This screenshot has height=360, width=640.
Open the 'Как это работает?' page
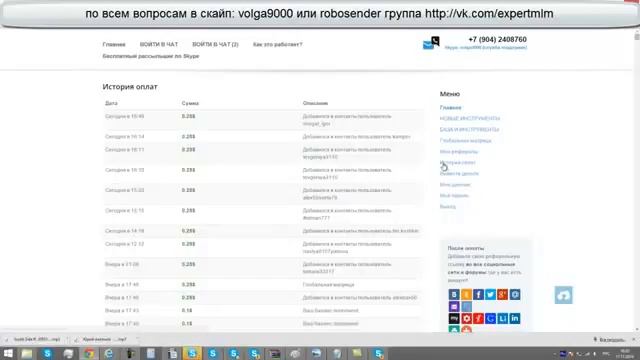coord(278,44)
